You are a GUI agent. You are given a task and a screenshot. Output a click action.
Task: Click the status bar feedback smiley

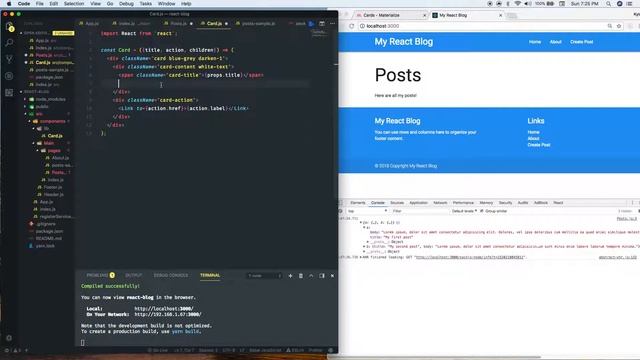point(331,350)
